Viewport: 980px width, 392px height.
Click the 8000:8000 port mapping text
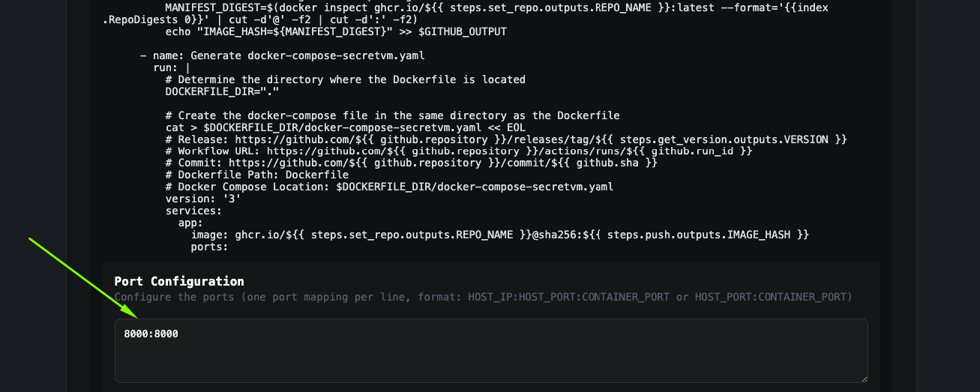point(151,334)
